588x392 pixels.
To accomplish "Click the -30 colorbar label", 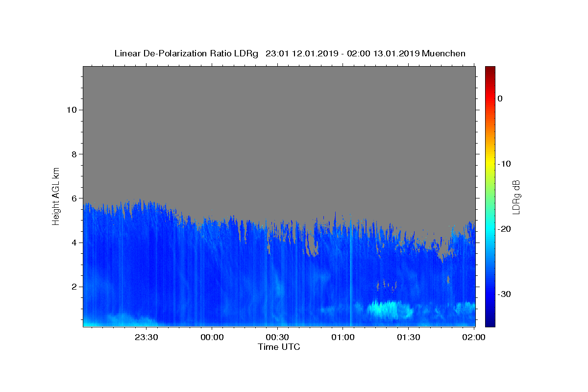I will tap(504, 294).
